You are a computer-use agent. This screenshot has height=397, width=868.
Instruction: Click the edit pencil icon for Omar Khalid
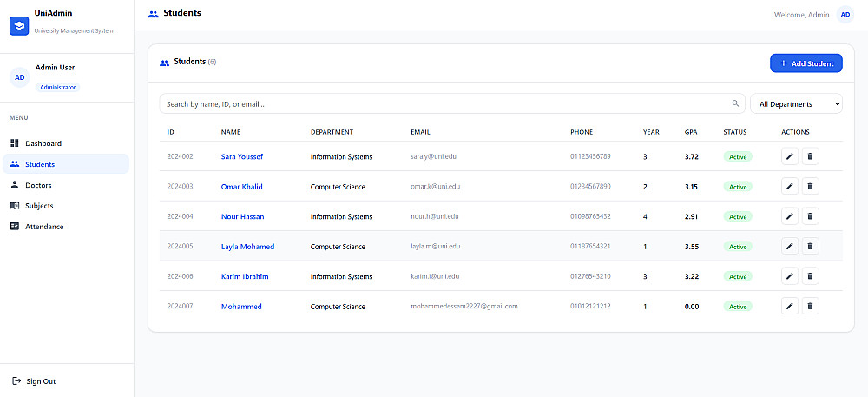789,187
